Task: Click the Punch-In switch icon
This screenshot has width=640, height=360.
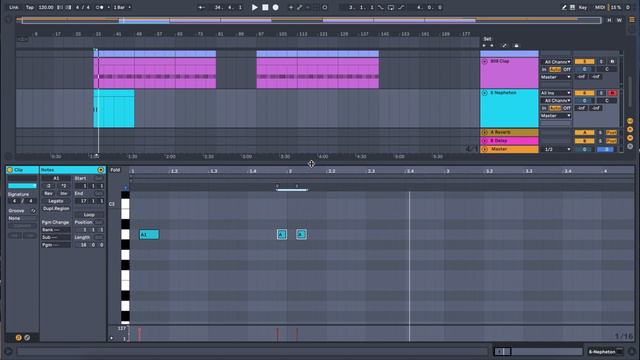Action: (x=380, y=7)
